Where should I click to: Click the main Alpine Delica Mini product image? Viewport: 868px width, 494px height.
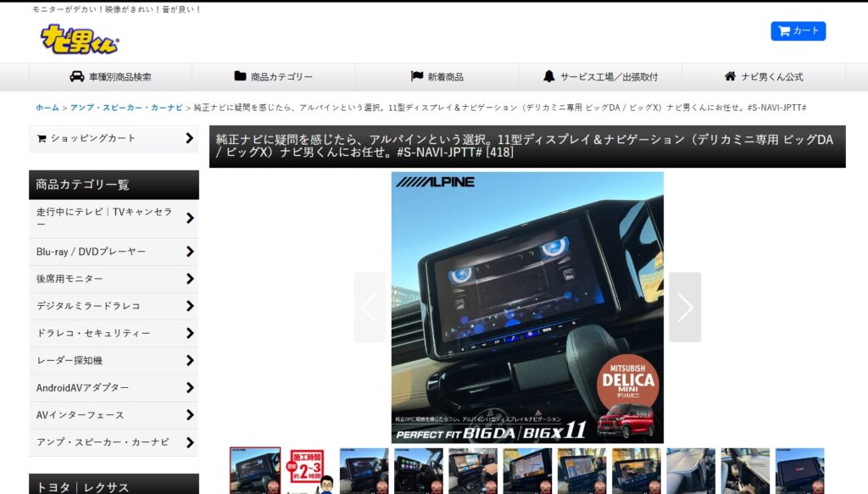(527, 308)
